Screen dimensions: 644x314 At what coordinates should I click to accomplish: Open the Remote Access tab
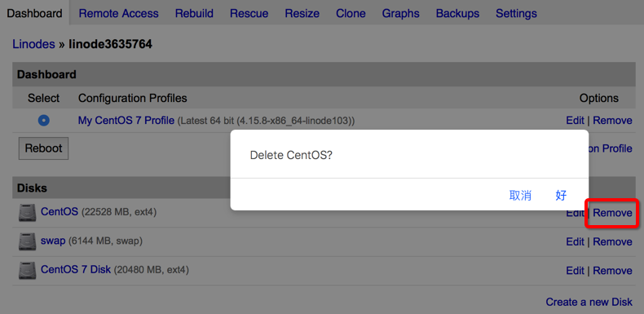[119, 14]
